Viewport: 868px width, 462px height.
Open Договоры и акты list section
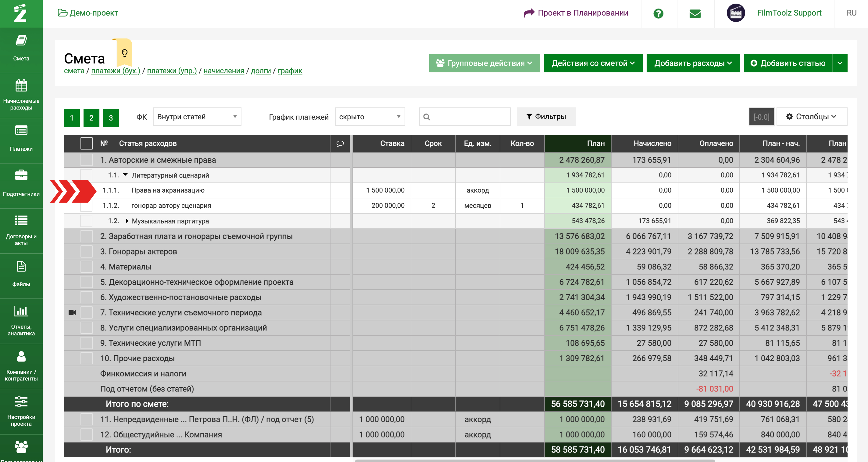coord(21,230)
